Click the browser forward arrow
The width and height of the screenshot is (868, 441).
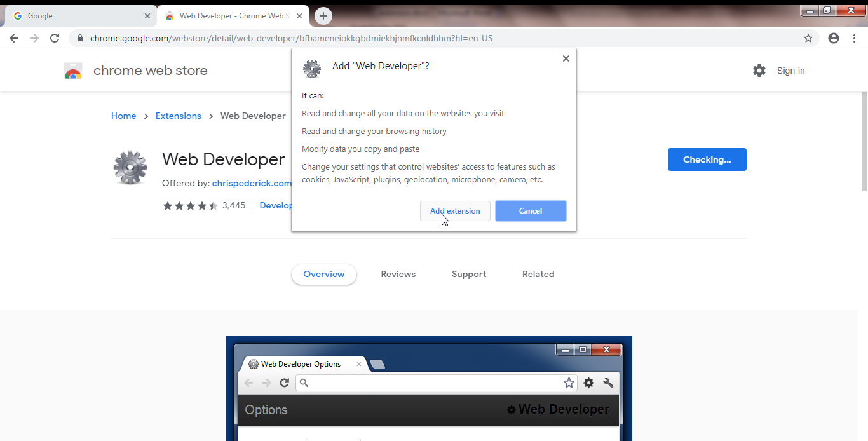click(x=34, y=38)
